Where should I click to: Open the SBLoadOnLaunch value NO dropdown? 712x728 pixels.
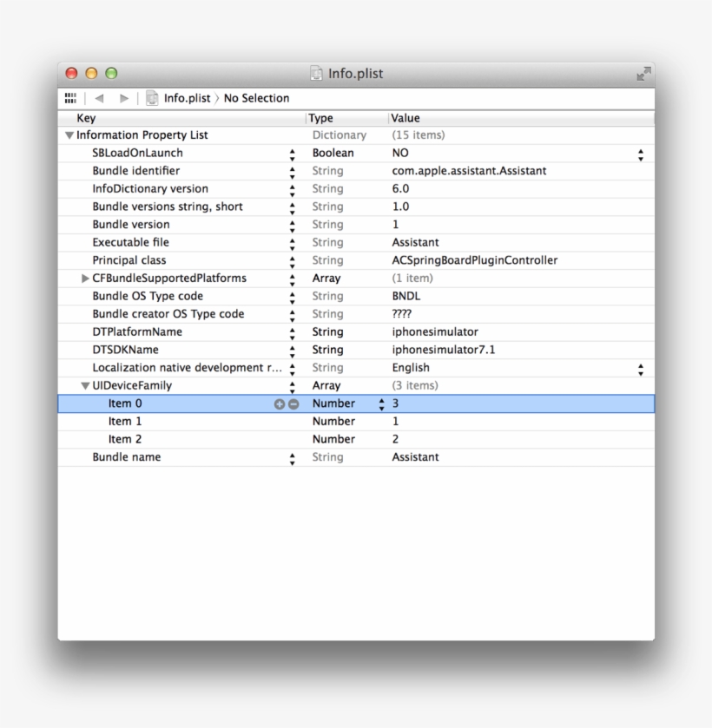(640, 154)
